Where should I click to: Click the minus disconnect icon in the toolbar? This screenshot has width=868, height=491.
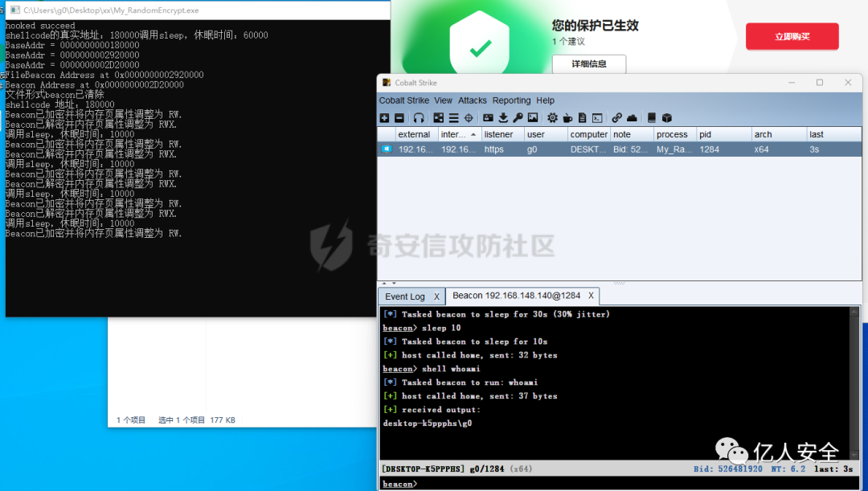pos(399,118)
